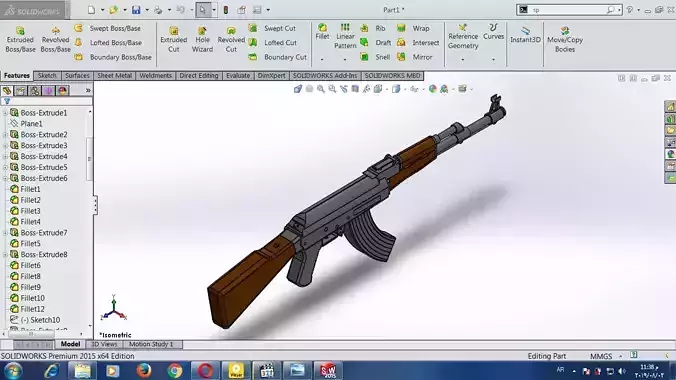Click the Linear Pattern tool

click(x=345, y=36)
